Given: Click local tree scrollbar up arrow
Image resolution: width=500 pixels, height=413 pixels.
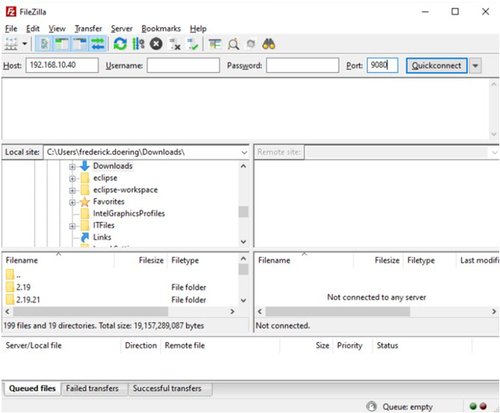Looking at the screenshot, I should 244,166.
